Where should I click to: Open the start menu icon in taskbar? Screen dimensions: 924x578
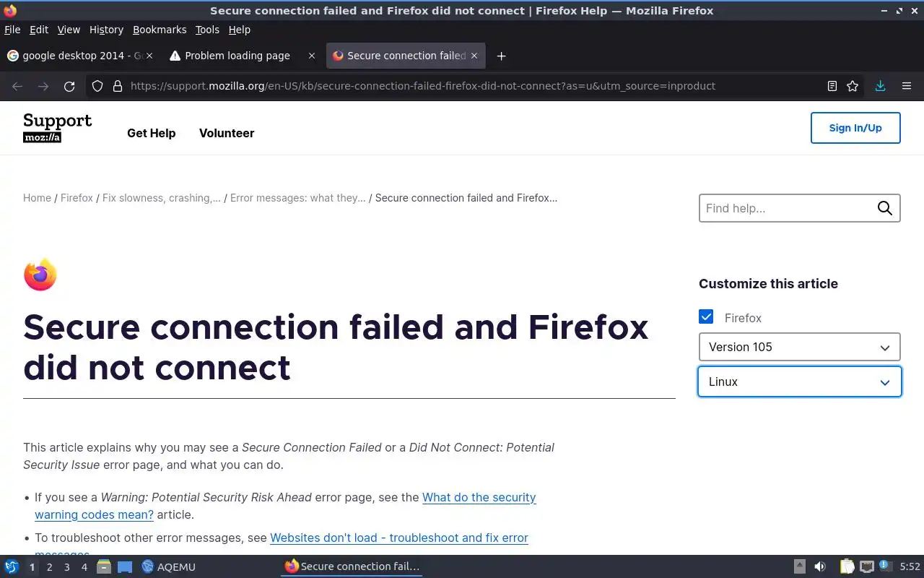coord(11,567)
